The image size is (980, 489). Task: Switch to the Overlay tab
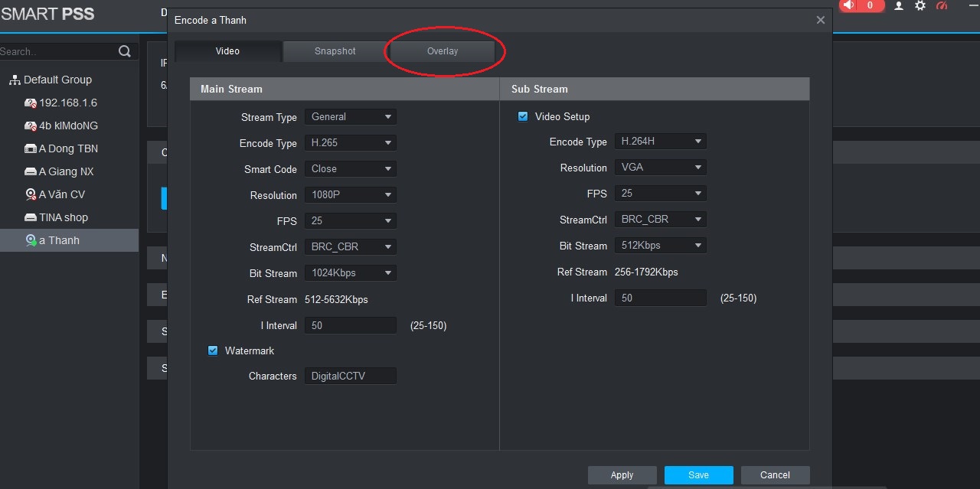(443, 51)
